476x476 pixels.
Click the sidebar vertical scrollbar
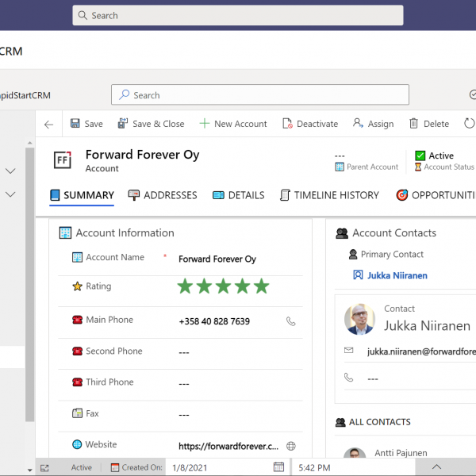[x=30, y=284]
